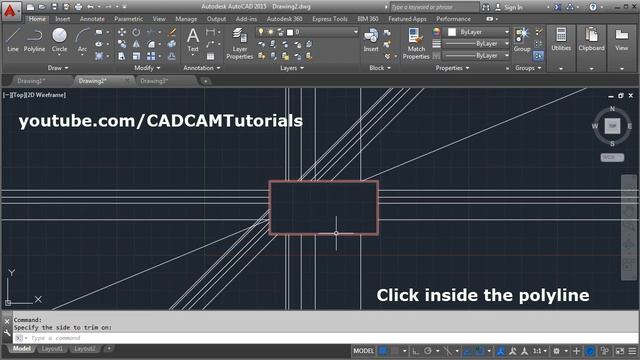Click the Undo arrow icon
Image resolution: width=640 pixels, height=360 pixels.
[90, 7]
